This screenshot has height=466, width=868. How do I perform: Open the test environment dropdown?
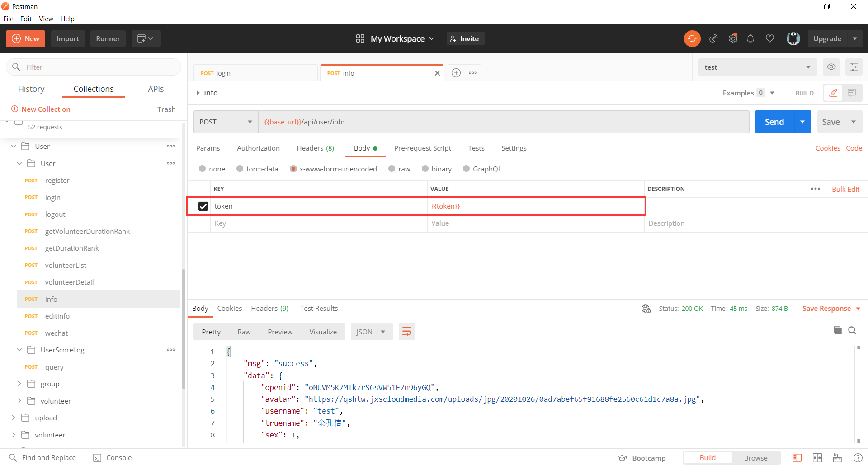[757, 67]
